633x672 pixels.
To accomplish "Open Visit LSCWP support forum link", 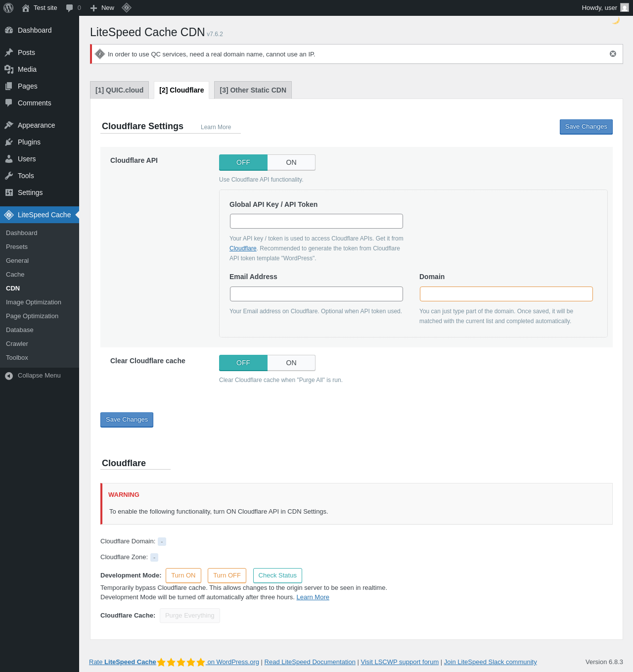I will [x=400, y=662].
